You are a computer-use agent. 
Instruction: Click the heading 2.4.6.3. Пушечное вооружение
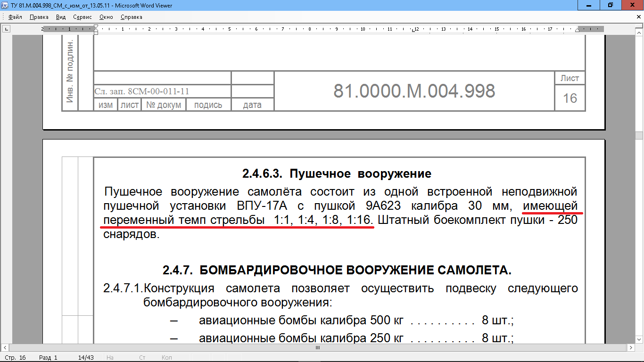click(337, 173)
